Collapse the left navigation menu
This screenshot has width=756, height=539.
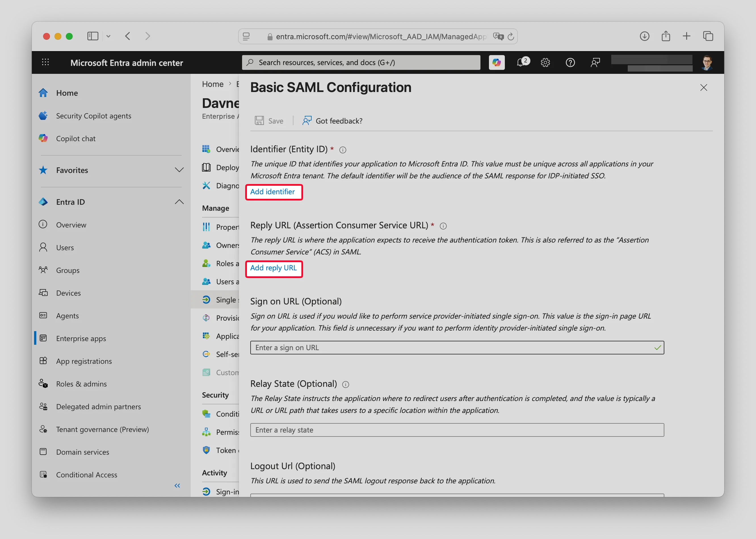click(x=177, y=486)
